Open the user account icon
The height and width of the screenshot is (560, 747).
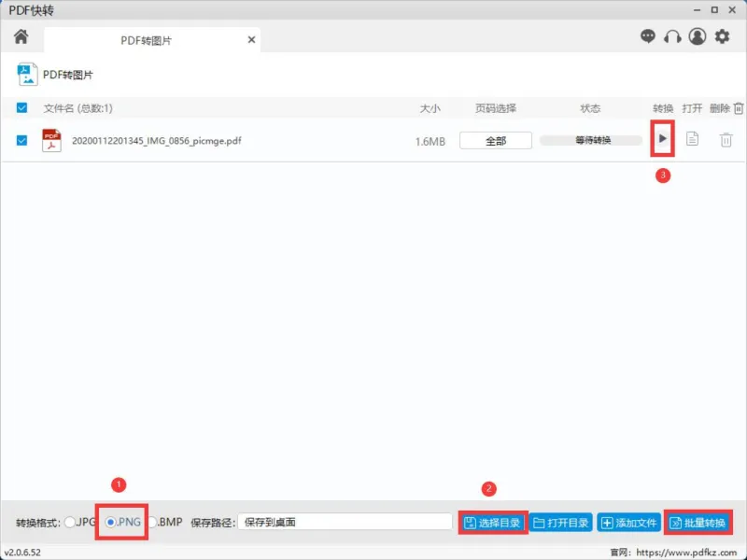tap(697, 36)
